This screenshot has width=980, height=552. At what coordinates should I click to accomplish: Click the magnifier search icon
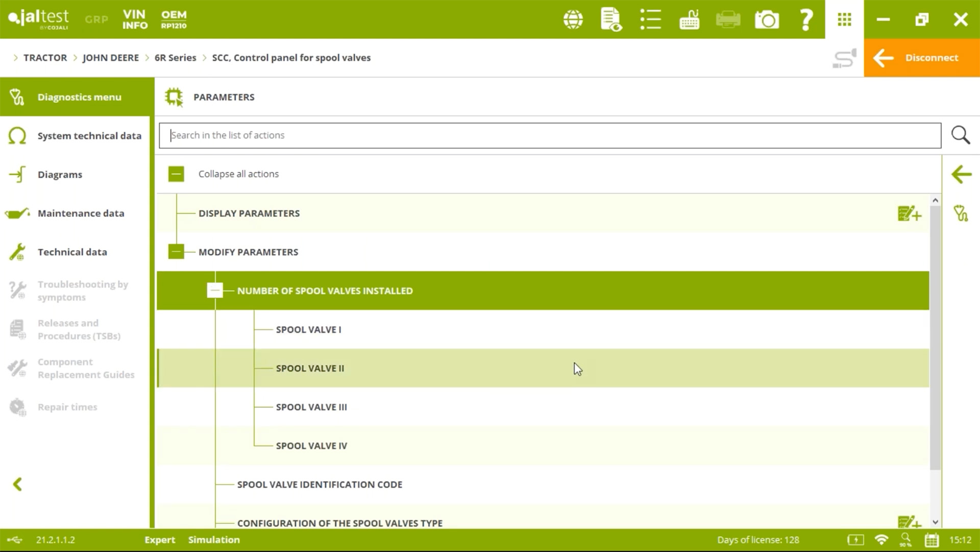pyautogui.click(x=960, y=135)
